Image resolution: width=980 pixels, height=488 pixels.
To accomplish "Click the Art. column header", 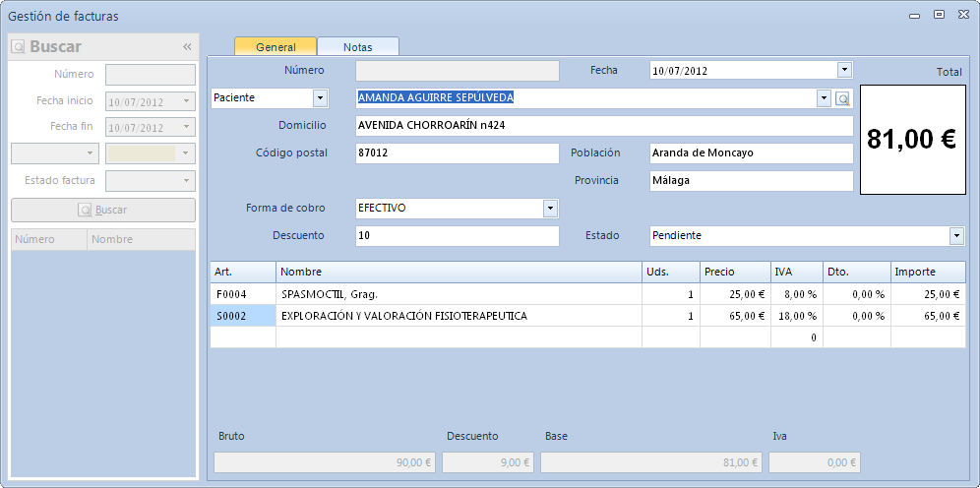I will click(243, 272).
